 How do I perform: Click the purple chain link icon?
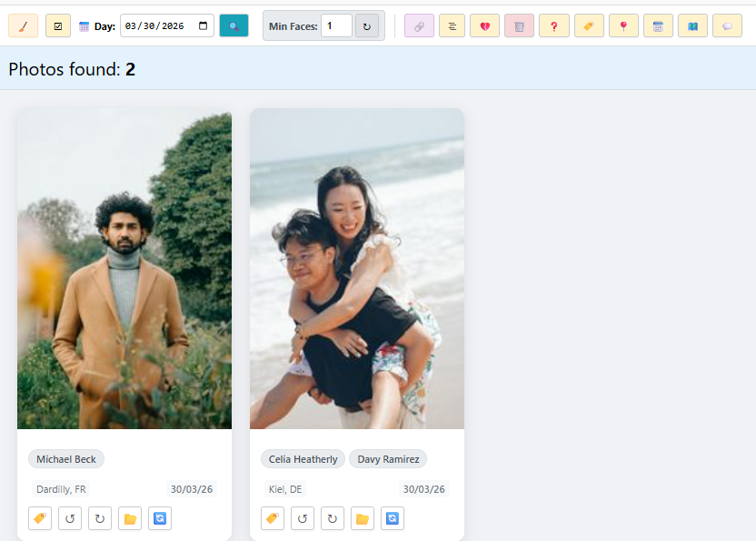(419, 26)
